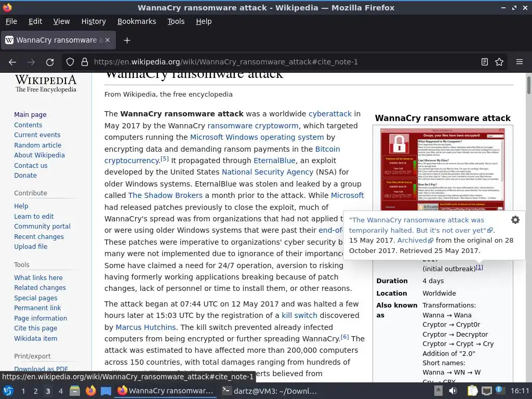Open the volume speaker tray icon
The height and width of the screenshot is (399, 532).
pos(453,391)
